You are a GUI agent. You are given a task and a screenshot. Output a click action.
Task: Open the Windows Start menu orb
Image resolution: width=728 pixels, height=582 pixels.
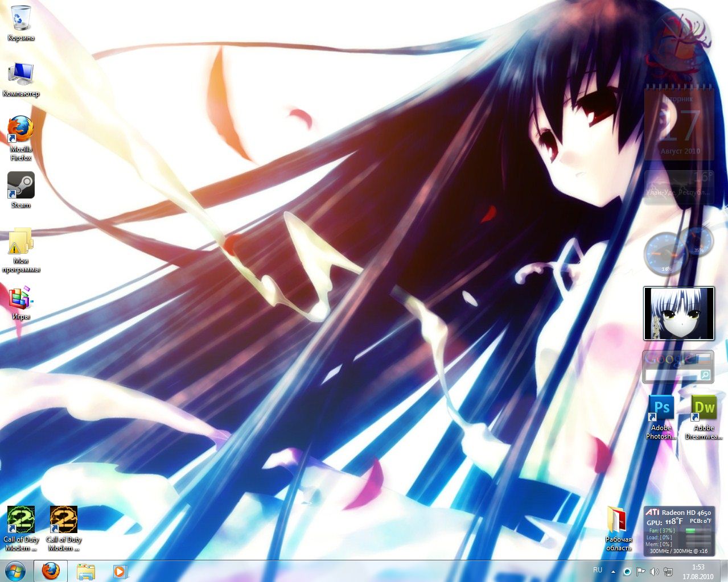click(x=15, y=571)
